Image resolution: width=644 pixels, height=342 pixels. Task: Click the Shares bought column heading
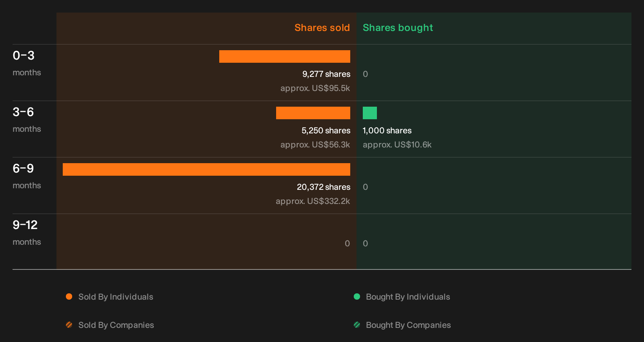click(398, 28)
